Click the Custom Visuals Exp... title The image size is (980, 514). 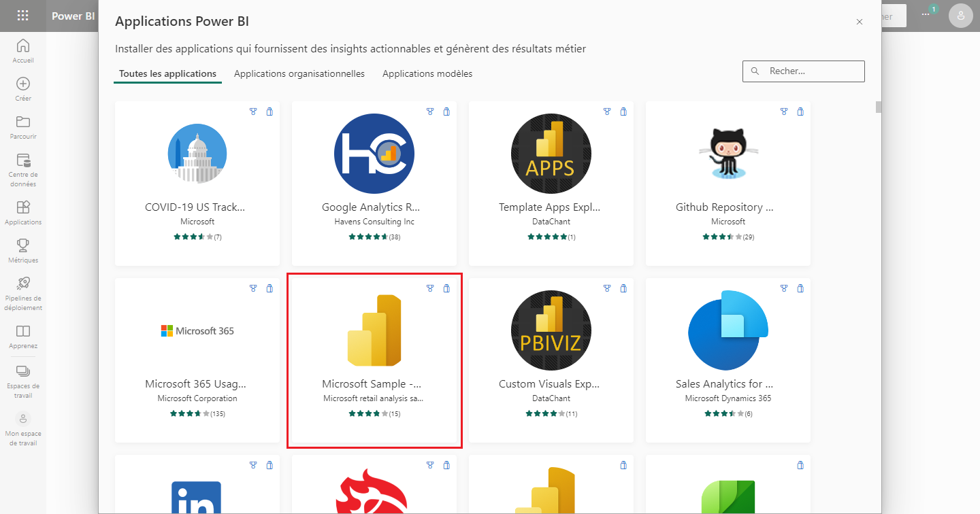(550, 384)
